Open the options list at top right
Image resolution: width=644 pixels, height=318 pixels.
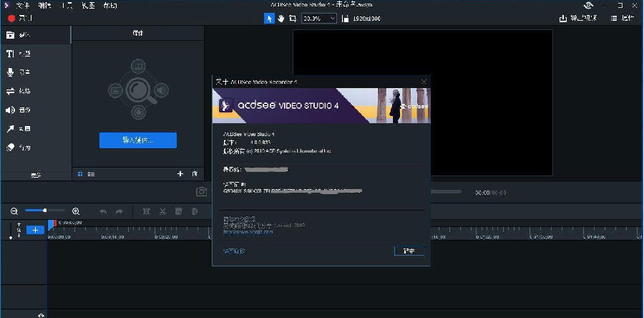point(623,18)
